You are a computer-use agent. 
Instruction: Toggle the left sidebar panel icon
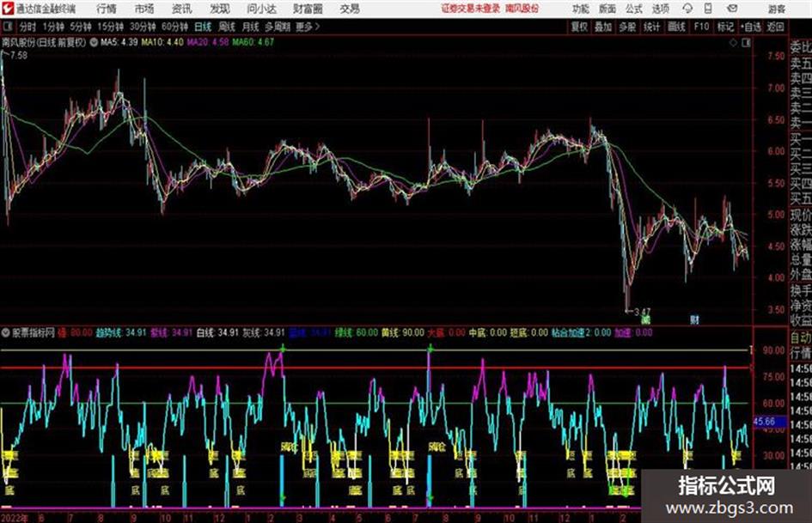[x=7, y=27]
